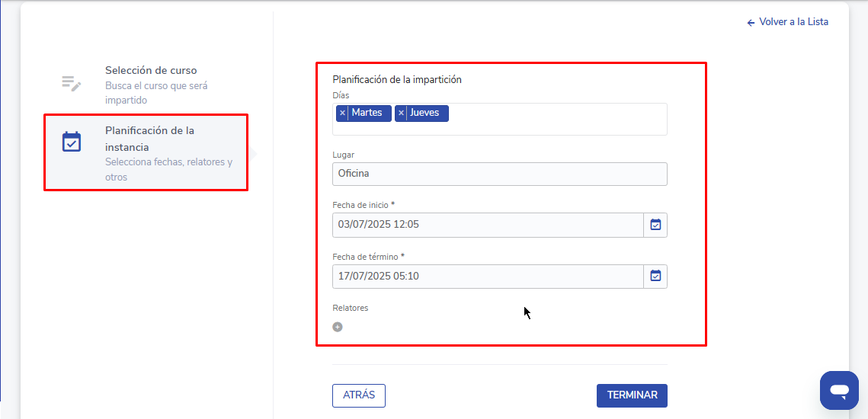Screen dimensions: 868x419
Task: Go to the Selección de curso step
Action: click(151, 71)
